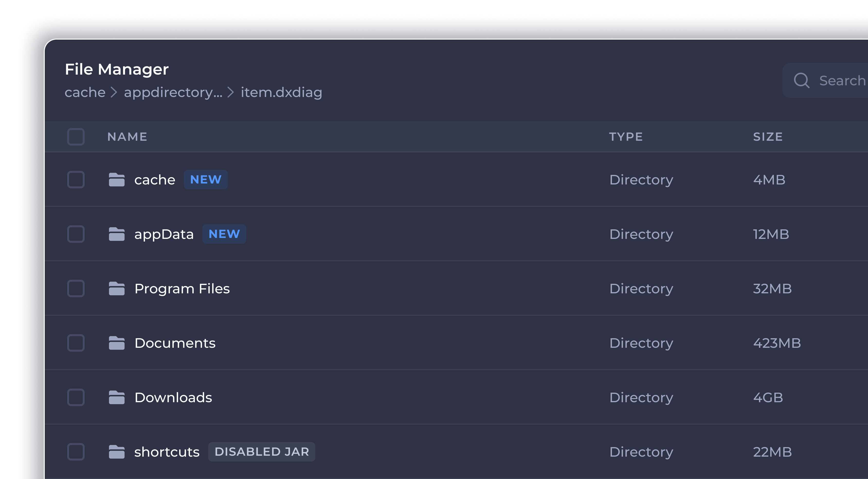The height and width of the screenshot is (479, 868).
Task: Check the checkbox for the Downloads folder
Action: pos(76,397)
